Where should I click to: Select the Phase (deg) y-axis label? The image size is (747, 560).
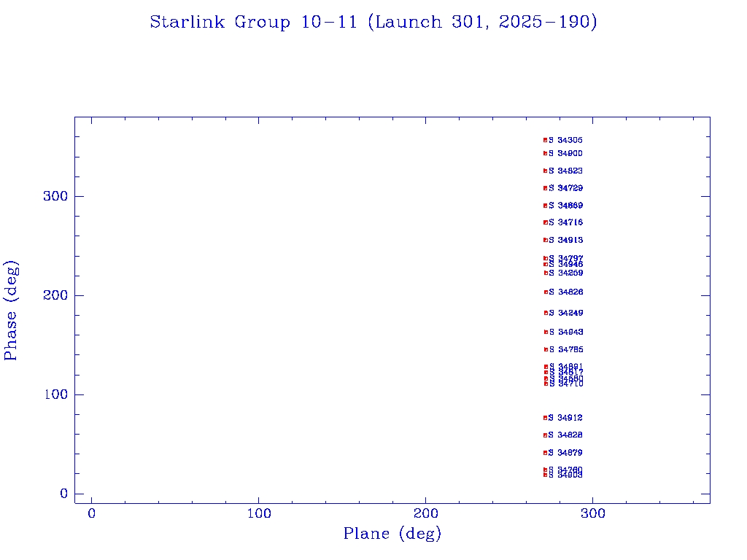[x=11, y=310]
